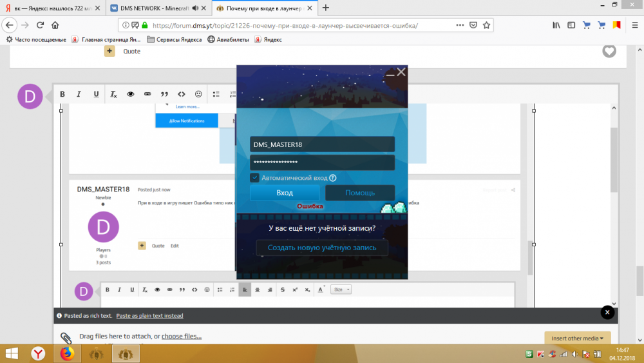Toggle the Автоматический вход checkbox
The width and height of the screenshot is (644, 363).
pyautogui.click(x=255, y=178)
